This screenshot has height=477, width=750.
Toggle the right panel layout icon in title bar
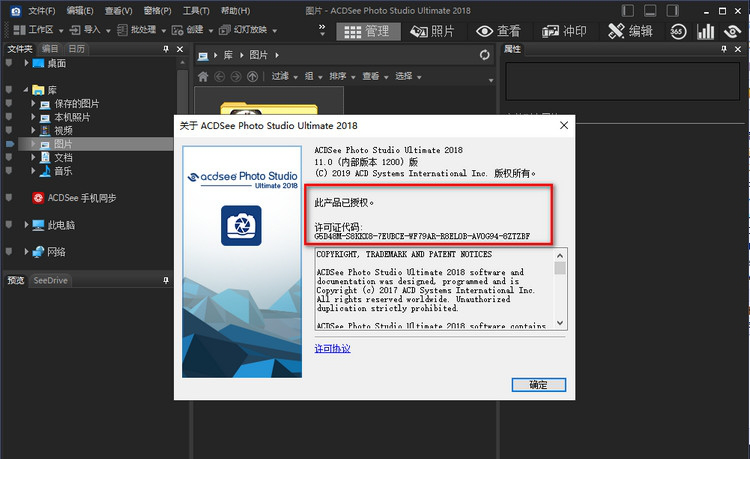tap(673, 11)
